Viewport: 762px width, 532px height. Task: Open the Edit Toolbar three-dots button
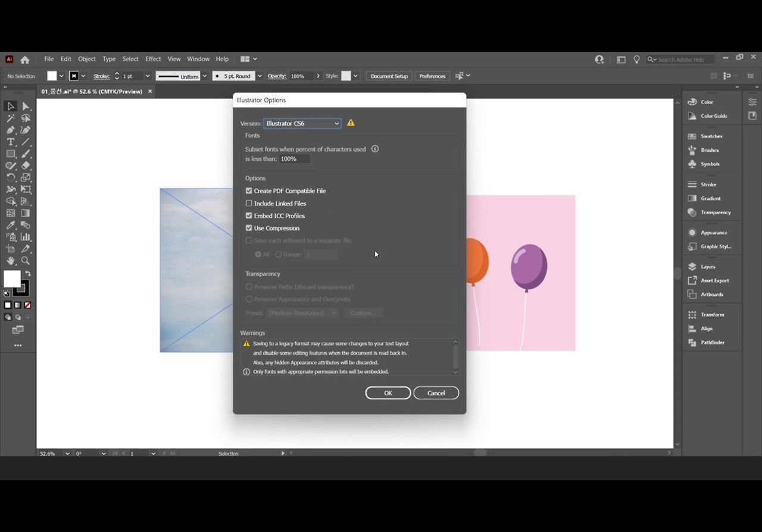click(x=18, y=345)
